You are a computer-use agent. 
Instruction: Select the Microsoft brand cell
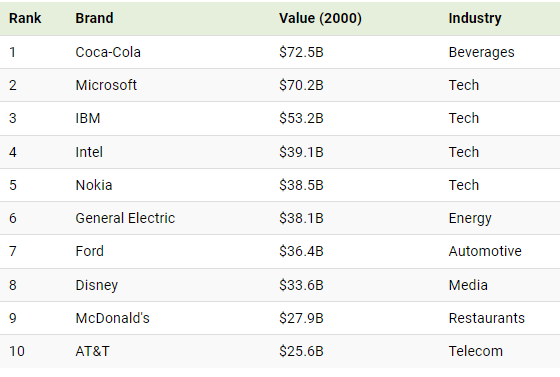coord(106,85)
